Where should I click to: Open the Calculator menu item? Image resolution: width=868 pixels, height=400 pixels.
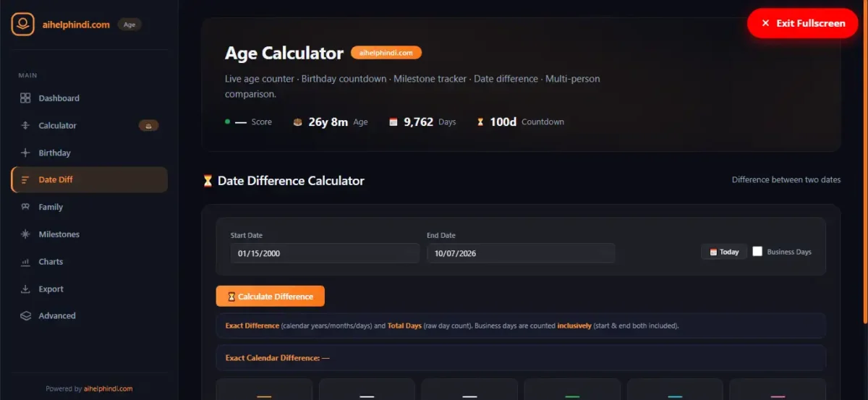pos(89,126)
